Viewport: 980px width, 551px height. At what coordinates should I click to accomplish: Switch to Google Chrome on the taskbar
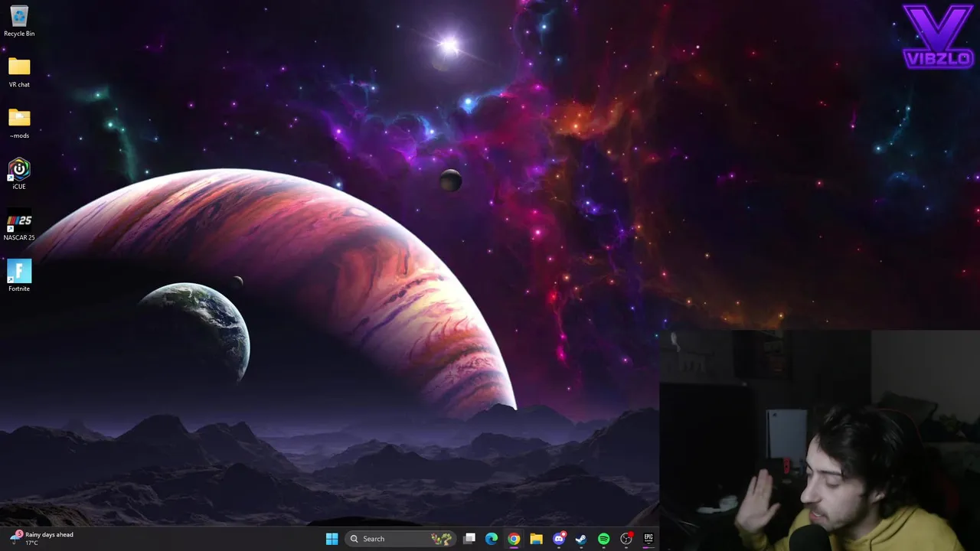pos(514,539)
